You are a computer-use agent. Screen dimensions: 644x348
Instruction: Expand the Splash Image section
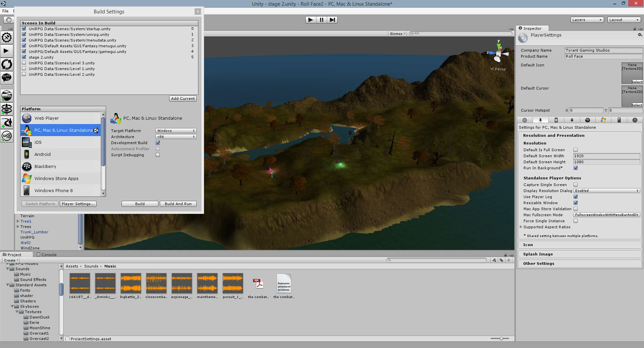(x=580, y=254)
